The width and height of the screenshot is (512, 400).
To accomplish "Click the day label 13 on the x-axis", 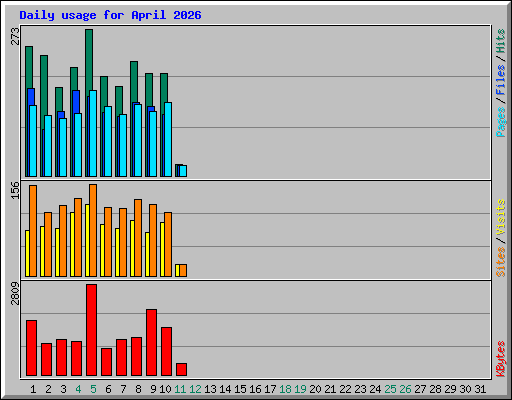I will pyautogui.click(x=210, y=389).
